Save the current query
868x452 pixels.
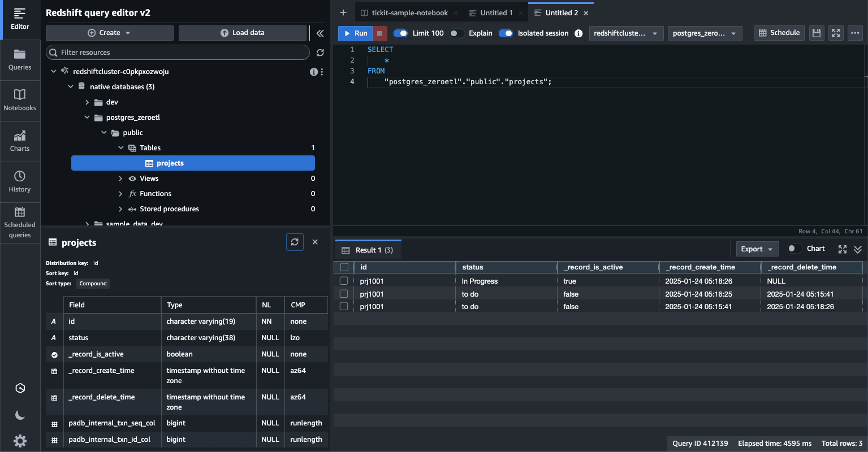816,33
